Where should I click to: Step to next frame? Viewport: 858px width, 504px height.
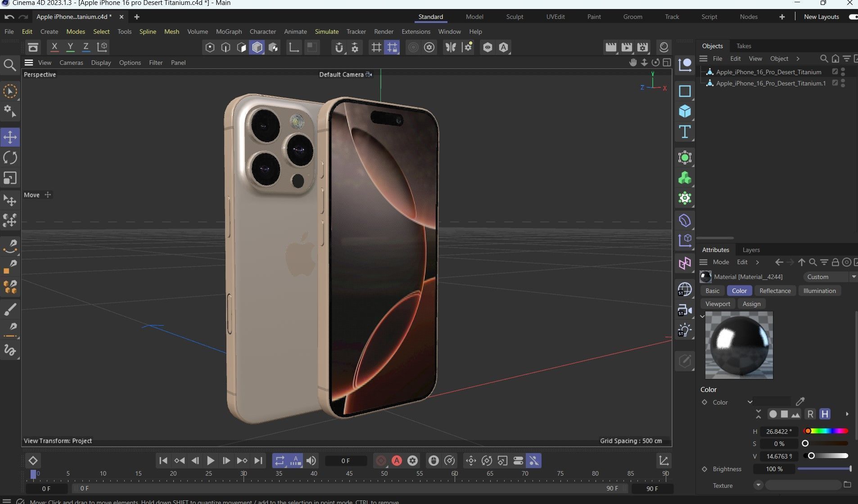point(226,460)
